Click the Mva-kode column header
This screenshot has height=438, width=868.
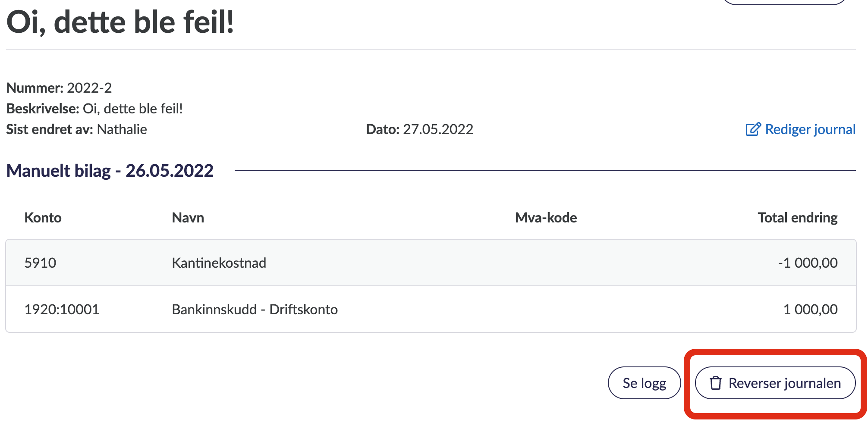[546, 218]
